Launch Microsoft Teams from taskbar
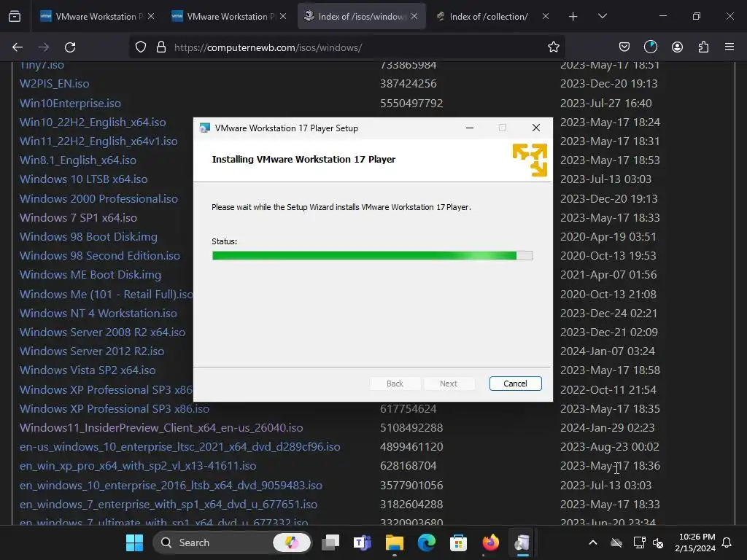The image size is (747, 560). pyautogui.click(x=363, y=542)
